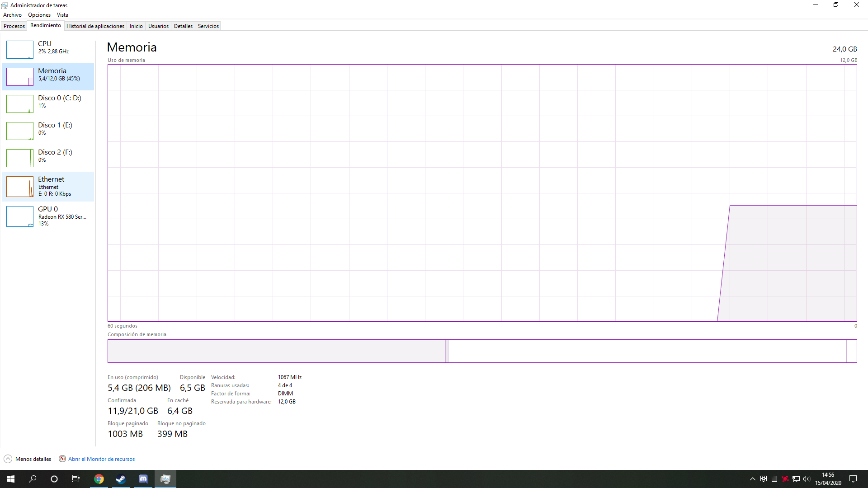Image resolution: width=868 pixels, height=488 pixels.
Task: Switch to the Procesos tab
Action: [x=14, y=26]
